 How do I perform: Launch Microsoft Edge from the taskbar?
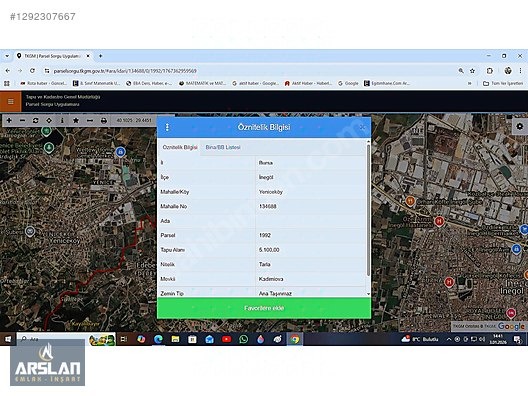point(158,339)
